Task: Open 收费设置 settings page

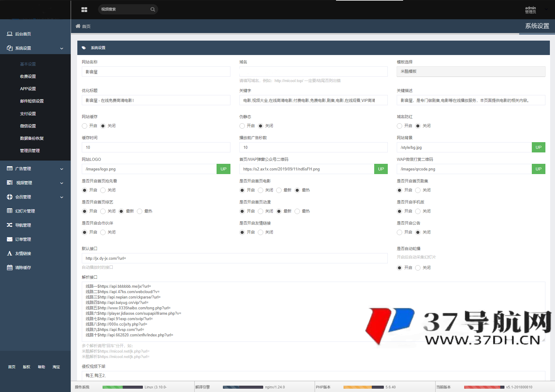Action: click(x=28, y=76)
